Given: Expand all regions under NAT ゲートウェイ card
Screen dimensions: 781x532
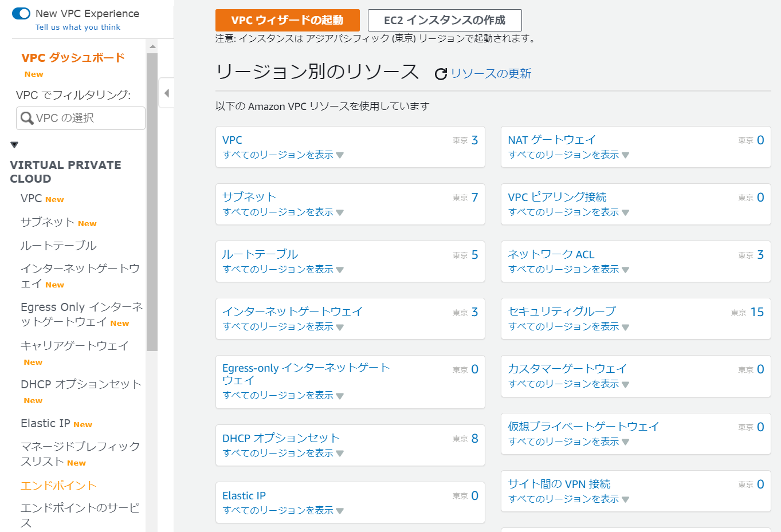Looking at the screenshot, I should click(569, 155).
